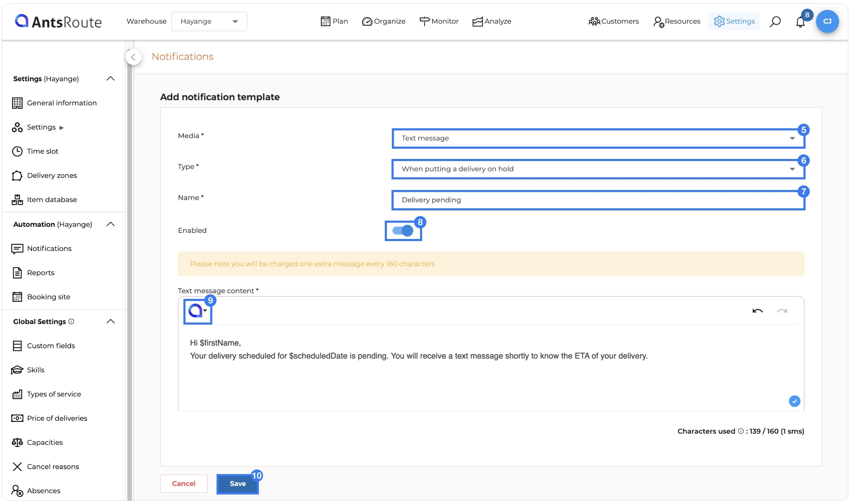The width and height of the screenshot is (850, 504).
Task: Open the Booking site settings
Action: pyautogui.click(x=48, y=296)
